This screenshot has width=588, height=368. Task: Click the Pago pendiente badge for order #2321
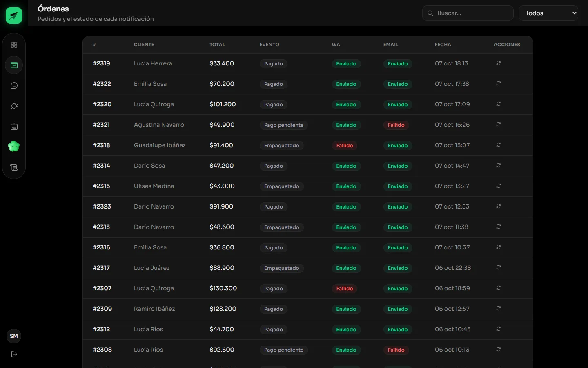coord(284,125)
